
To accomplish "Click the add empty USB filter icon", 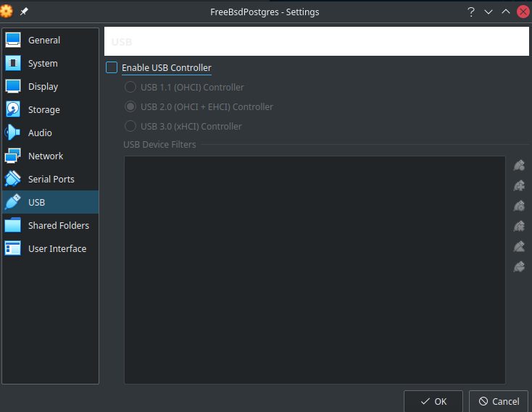I will (x=519, y=165).
